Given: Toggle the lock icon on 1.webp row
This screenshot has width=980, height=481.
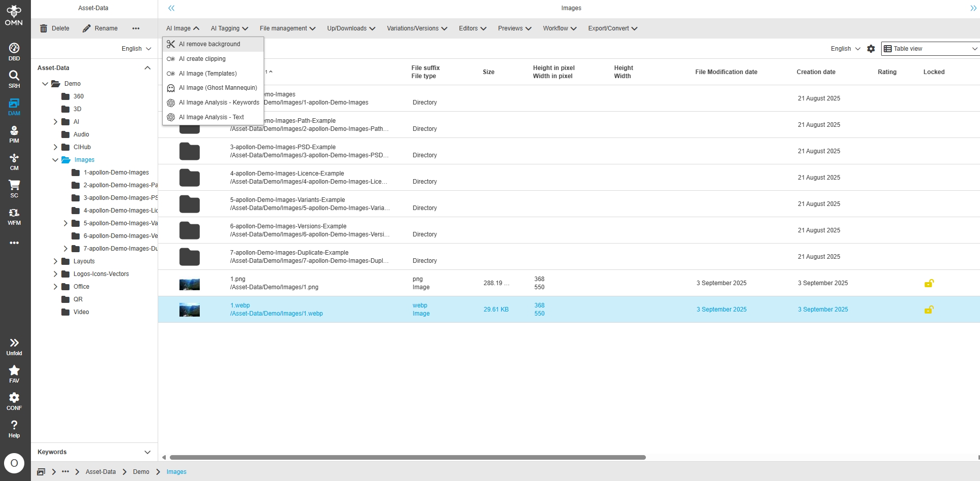Looking at the screenshot, I should pyautogui.click(x=929, y=310).
